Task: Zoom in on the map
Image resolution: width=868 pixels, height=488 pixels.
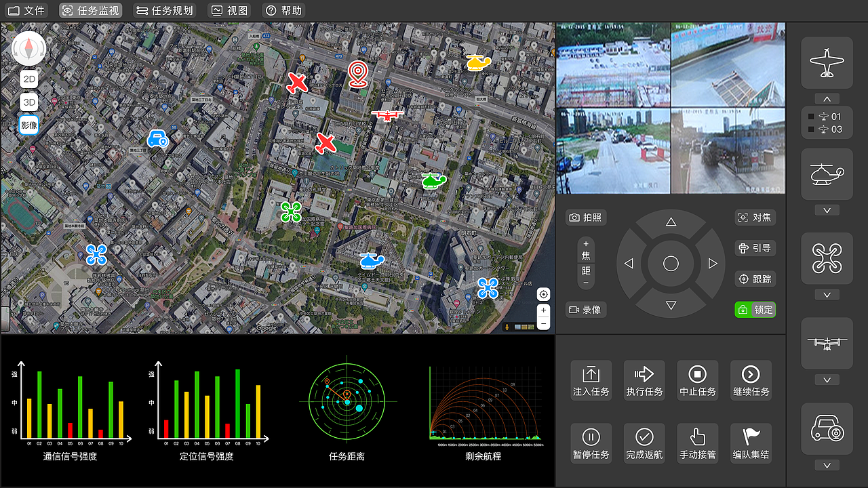Action: [543, 310]
